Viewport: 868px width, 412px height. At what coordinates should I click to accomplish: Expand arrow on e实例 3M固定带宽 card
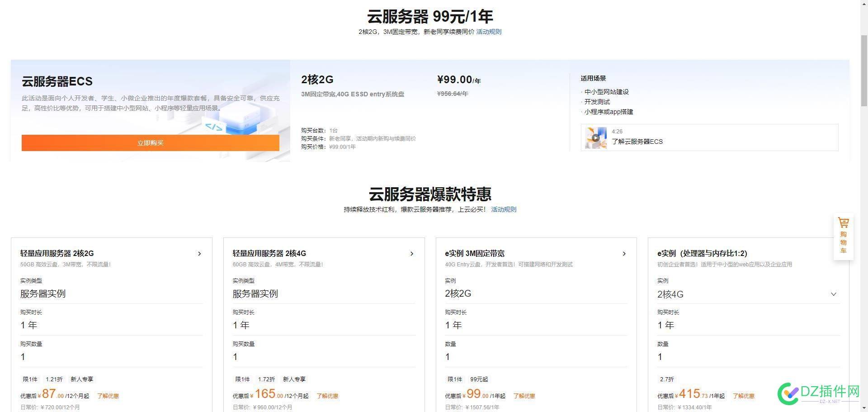pos(624,254)
